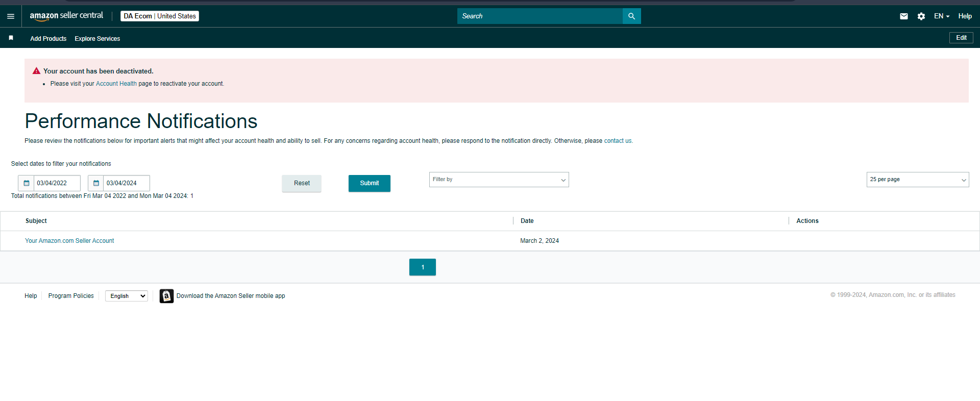This screenshot has height=401, width=980.
Task: Click Download the Amazon Seller mobile app
Action: (231, 296)
